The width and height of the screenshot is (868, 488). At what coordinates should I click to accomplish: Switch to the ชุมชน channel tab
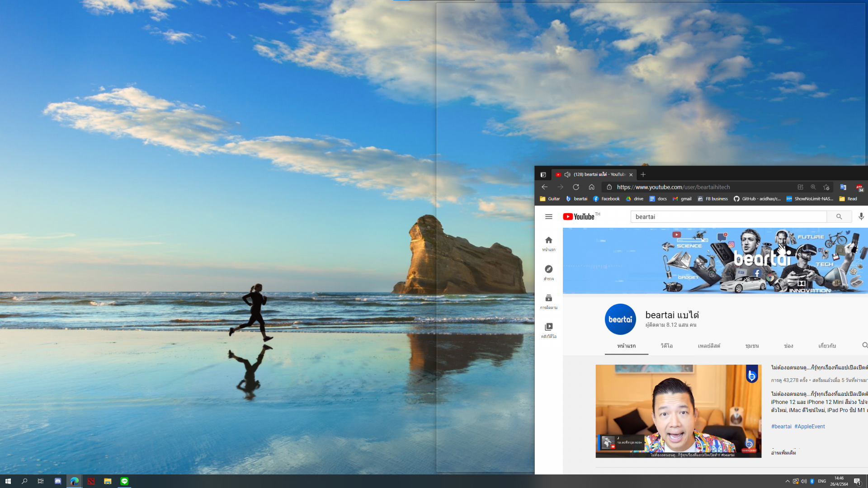[752, 346]
